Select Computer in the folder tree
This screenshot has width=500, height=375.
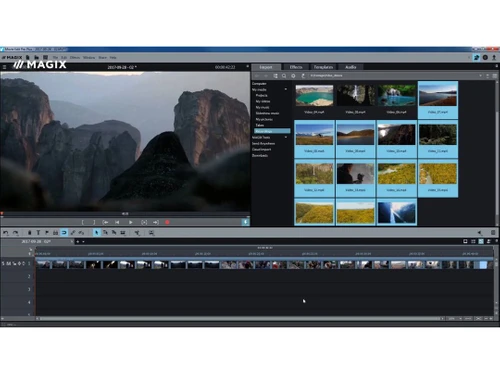point(259,84)
